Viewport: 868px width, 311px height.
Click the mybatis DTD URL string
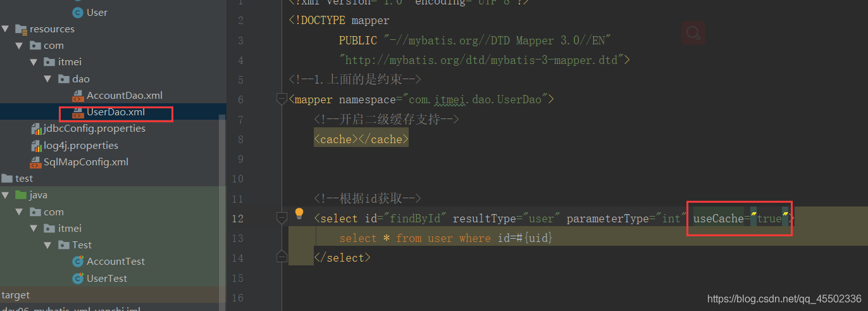[x=481, y=60]
